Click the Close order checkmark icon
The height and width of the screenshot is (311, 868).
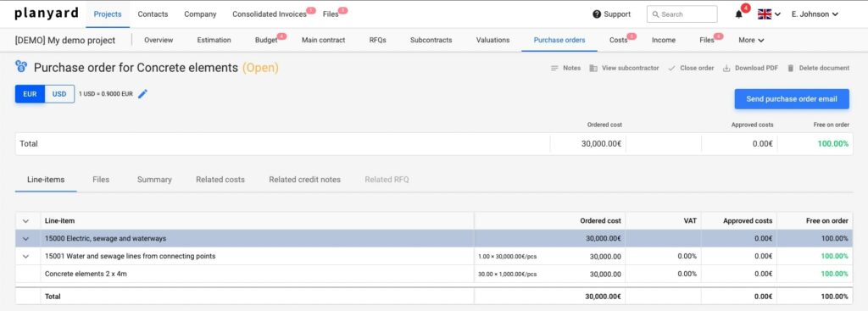(x=671, y=68)
